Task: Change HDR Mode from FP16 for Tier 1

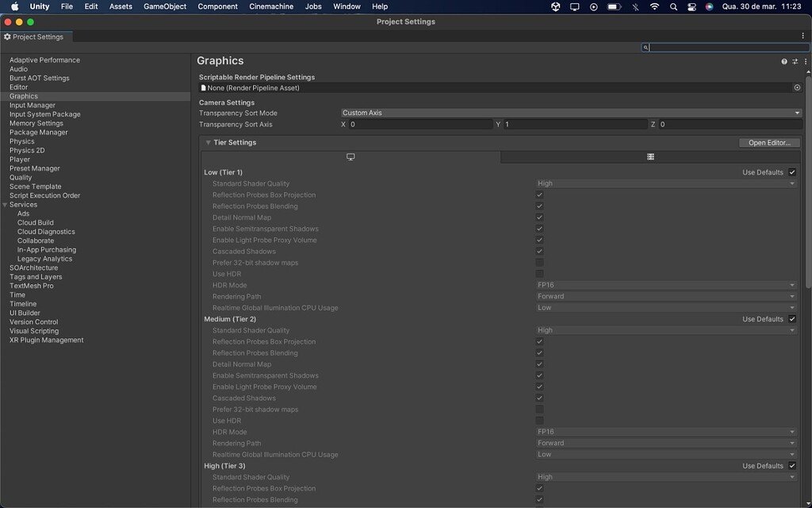Action: 665,284
